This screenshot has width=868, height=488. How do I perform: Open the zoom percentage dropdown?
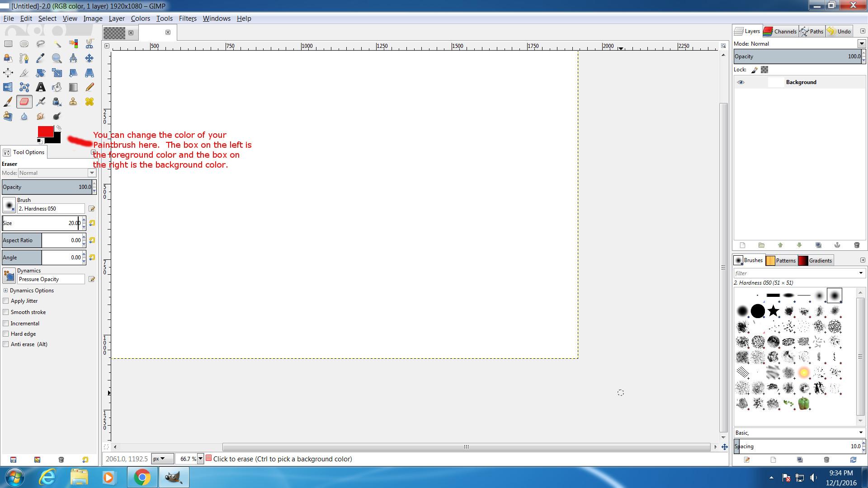click(x=200, y=459)
